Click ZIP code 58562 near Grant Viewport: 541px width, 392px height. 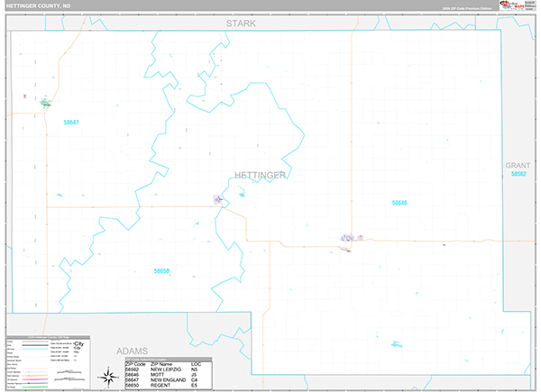tap(518, 175)
